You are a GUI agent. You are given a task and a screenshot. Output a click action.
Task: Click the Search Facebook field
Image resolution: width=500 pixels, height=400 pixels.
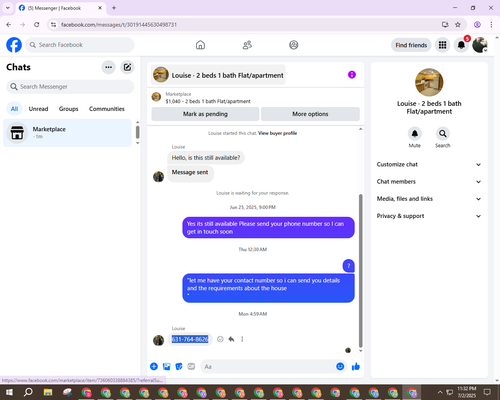click(x=80, y=45)
